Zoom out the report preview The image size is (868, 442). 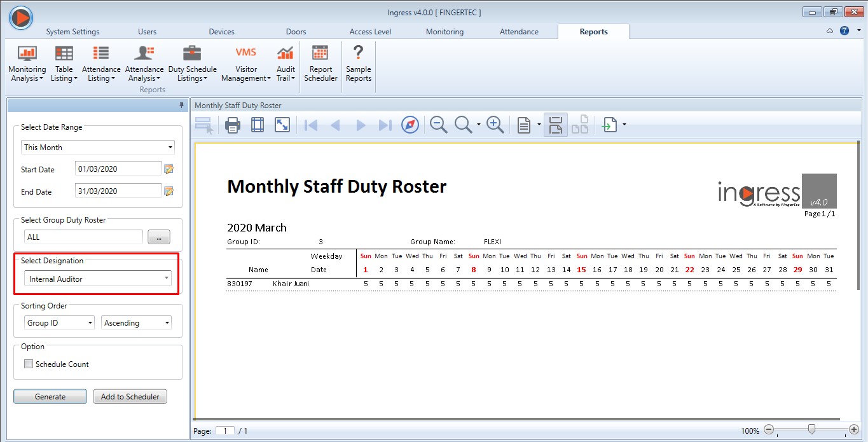tap(439, 125)
